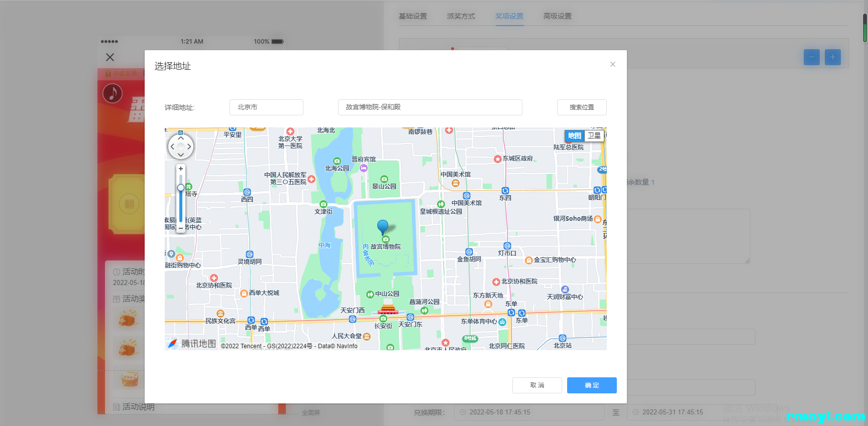Click the 晋府宾馆 hotel icon
868x426 pixels.
point(364,168)
